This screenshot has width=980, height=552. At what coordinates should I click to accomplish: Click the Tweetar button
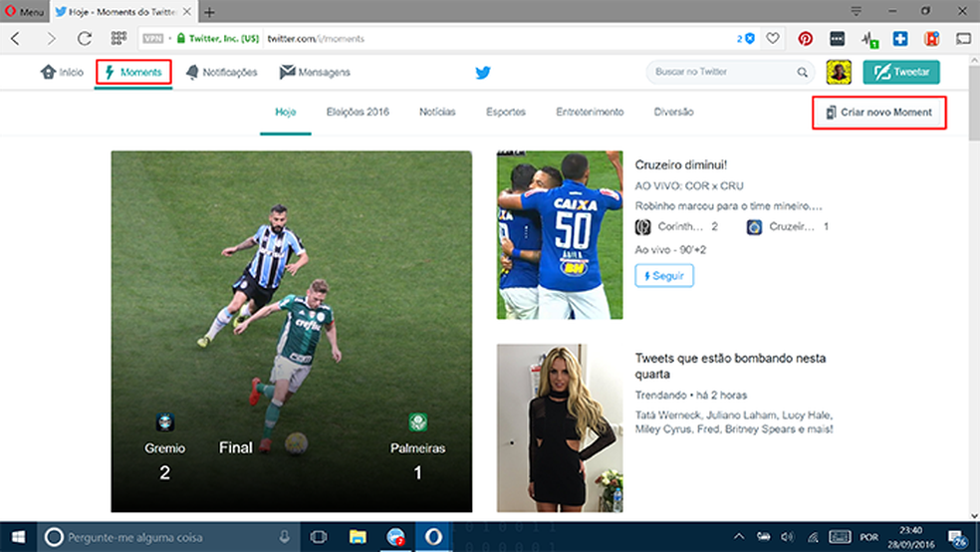901,72
